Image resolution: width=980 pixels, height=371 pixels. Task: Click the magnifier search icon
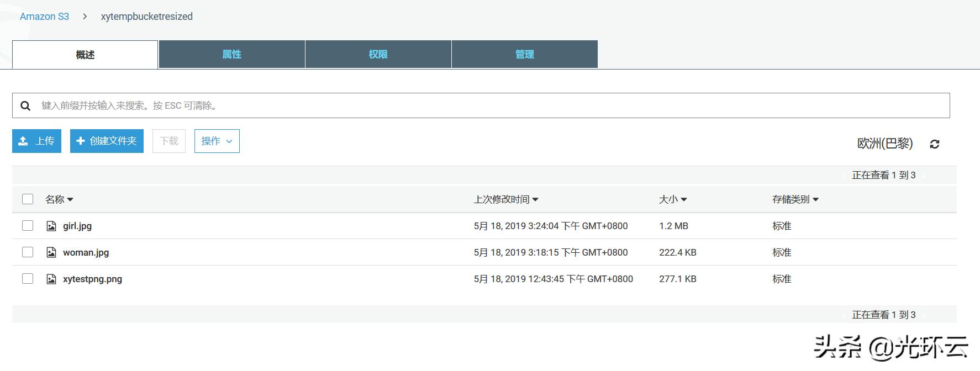point(25,105)
